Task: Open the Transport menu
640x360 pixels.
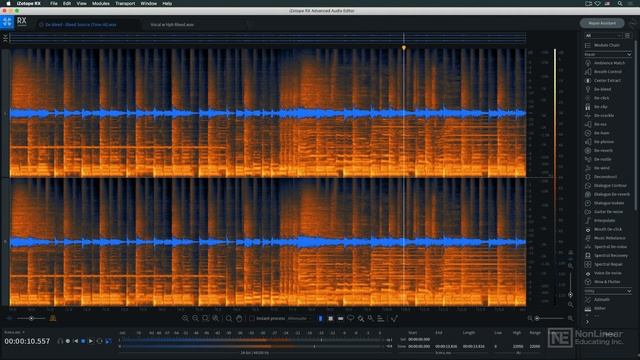Action: (125, 3)
